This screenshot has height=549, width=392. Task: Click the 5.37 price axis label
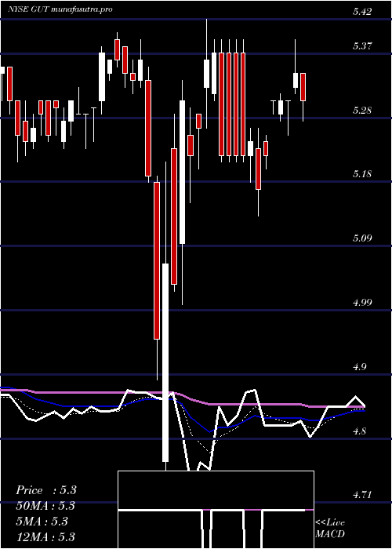[x=362, y=46]
